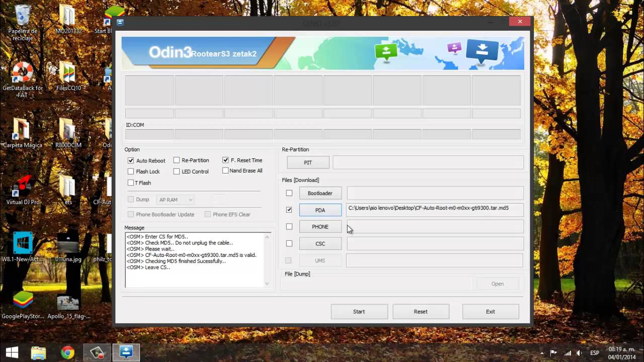Click the PDA file path field
644x362 pixels.
[435, 210]
